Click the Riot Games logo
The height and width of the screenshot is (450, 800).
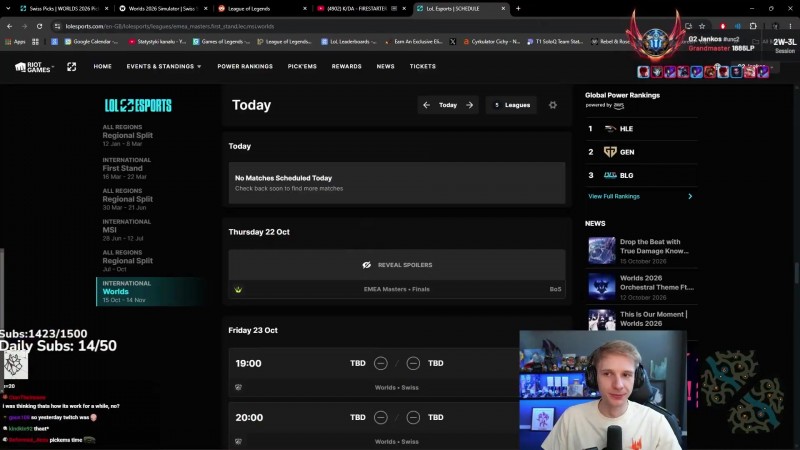pos(33,67)
